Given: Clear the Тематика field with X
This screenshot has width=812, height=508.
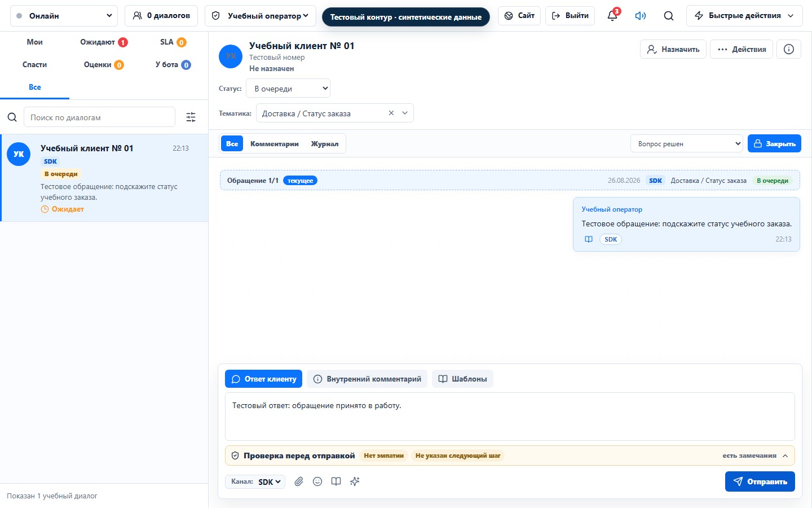Looking at the screenshot, I should 391,113.
